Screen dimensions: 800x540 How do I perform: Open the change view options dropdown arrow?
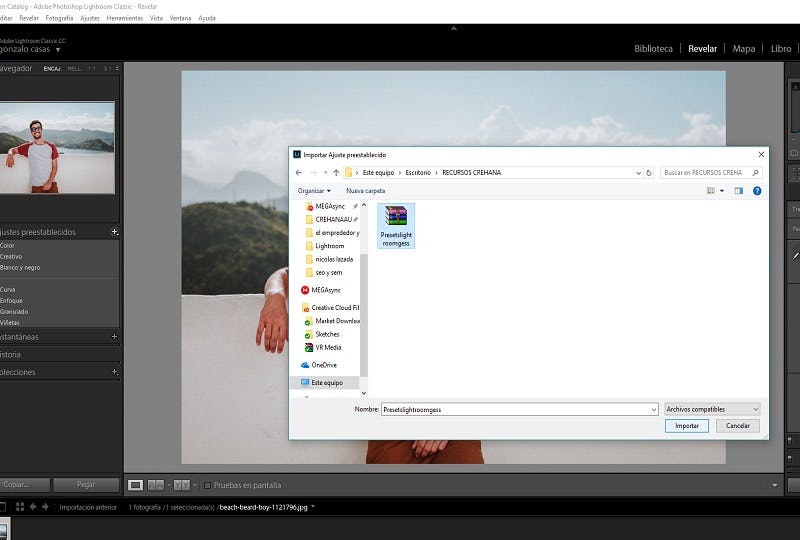[722, 190]
